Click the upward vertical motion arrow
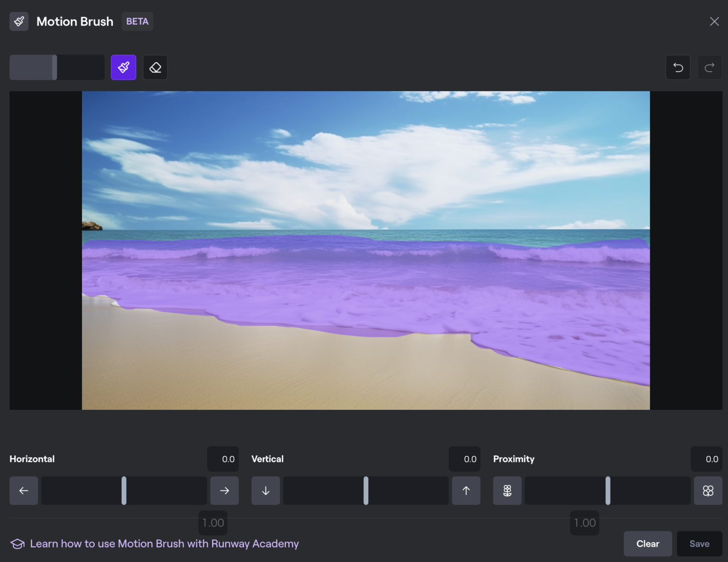728x562 pixels. point(466,490)
